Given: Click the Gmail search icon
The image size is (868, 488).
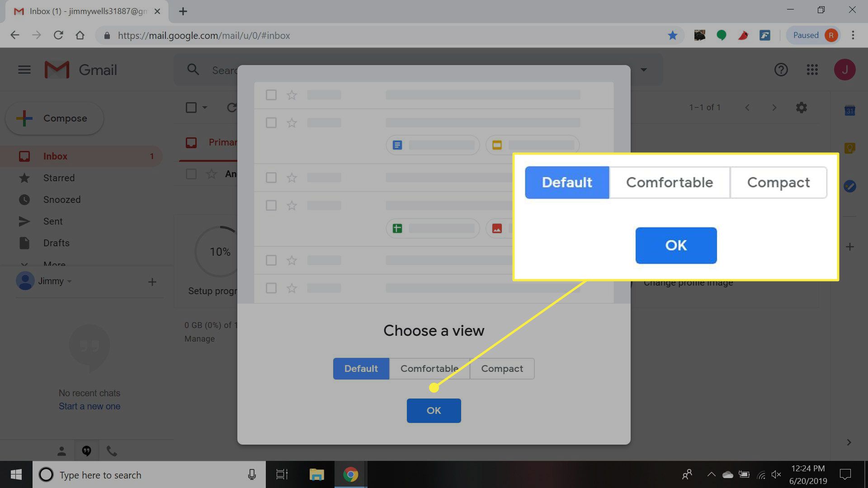Looking at the screenshot, I should click(x=193, y=70).
